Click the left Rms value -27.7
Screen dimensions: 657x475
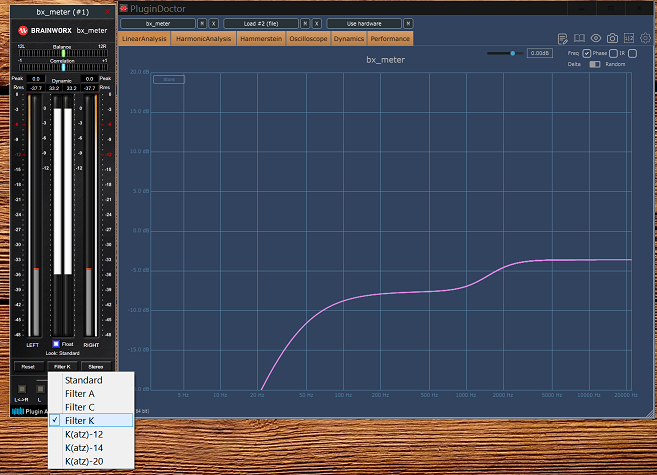pos(36,88)
